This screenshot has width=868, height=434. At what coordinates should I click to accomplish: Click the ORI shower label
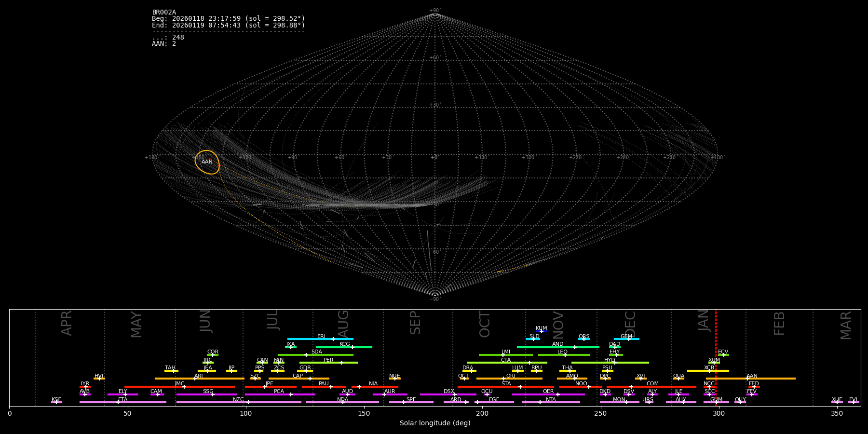pos(511,376)
